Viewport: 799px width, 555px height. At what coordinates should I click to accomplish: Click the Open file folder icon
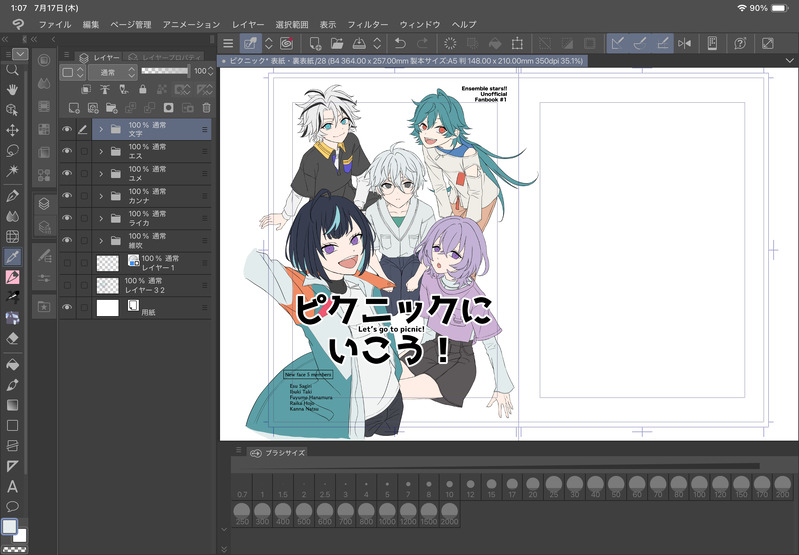click(337, 44)
